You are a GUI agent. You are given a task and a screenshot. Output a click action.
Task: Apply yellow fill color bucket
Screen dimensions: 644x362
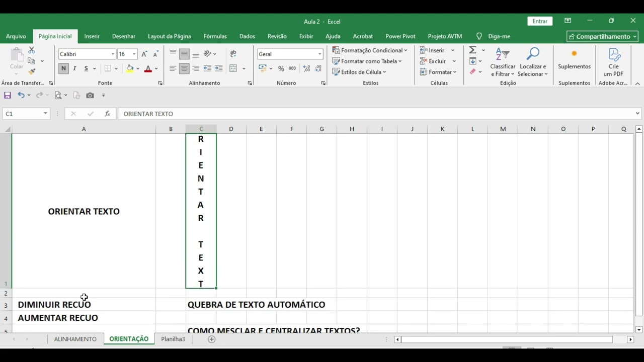point(130,68)
